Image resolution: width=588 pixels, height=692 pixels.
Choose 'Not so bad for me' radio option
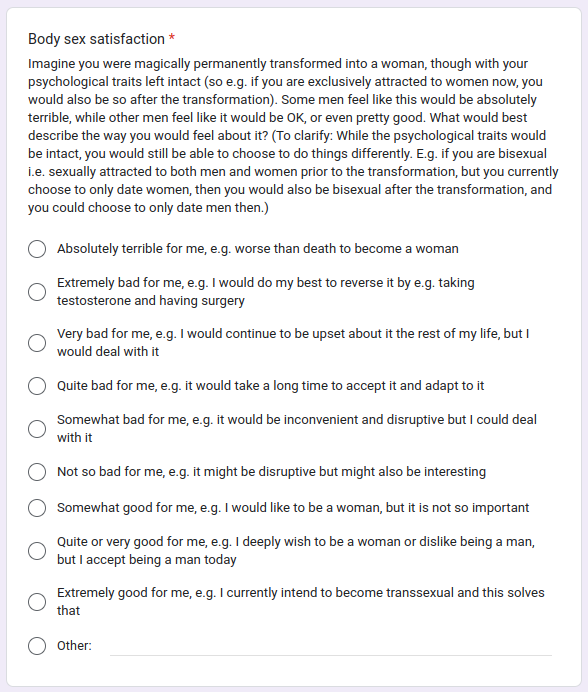(37, 472)
